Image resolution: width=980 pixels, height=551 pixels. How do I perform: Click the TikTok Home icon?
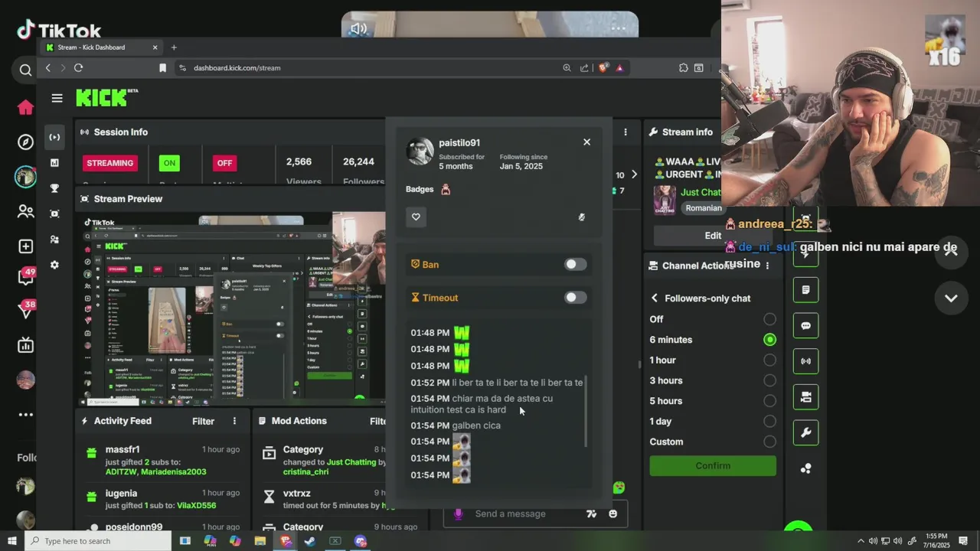coord(25,107)
